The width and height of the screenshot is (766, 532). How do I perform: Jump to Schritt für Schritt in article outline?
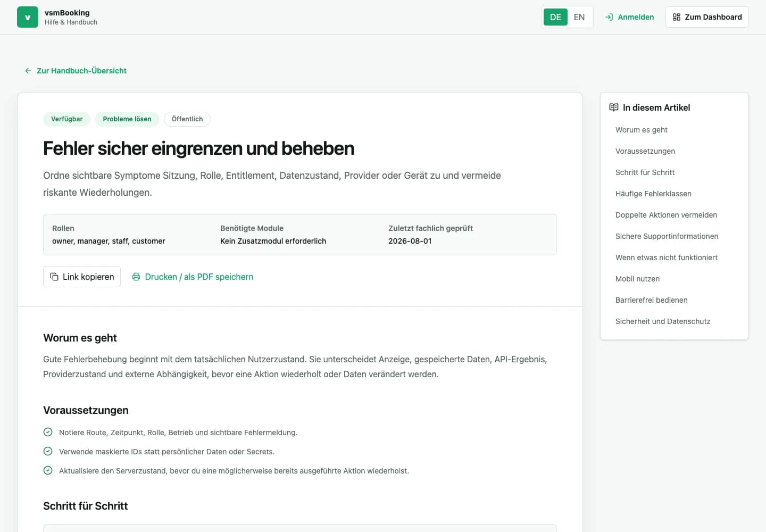[x=645, y=172]
